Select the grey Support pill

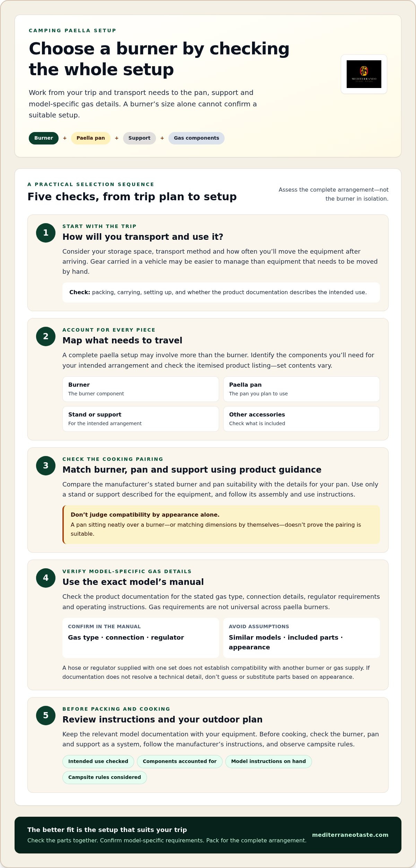pos(139,138)
